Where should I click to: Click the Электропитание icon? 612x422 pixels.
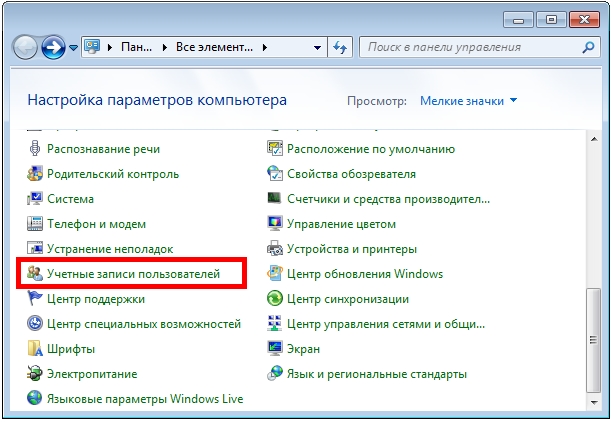pyautogui.click(x=35, y=374)
